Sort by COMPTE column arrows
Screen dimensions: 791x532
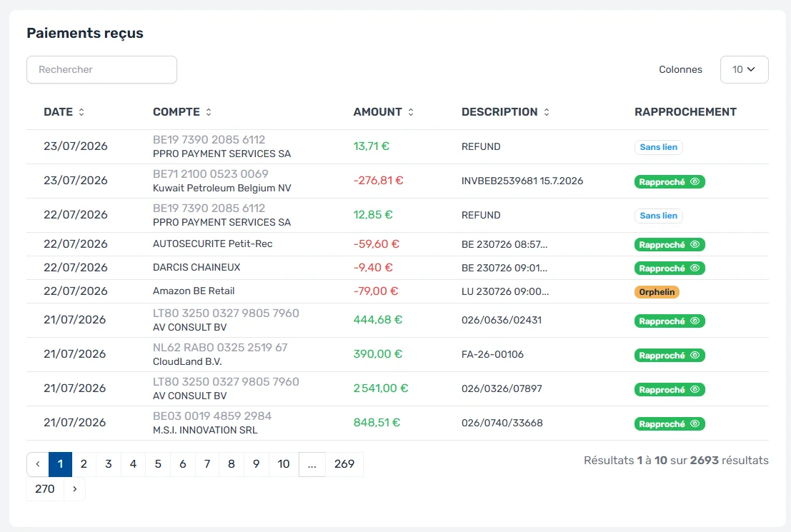coord(209,112)
